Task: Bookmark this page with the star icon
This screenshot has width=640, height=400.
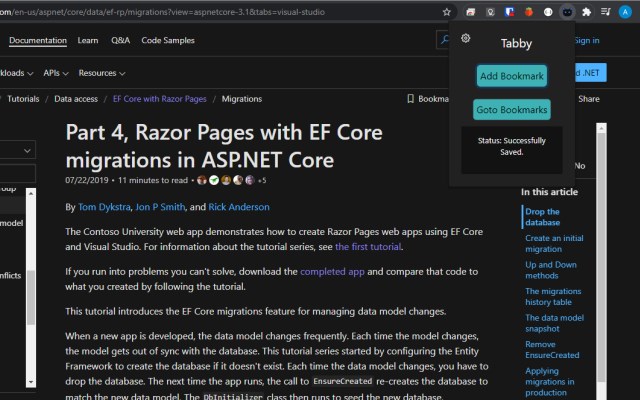Action: click(447, 12)
